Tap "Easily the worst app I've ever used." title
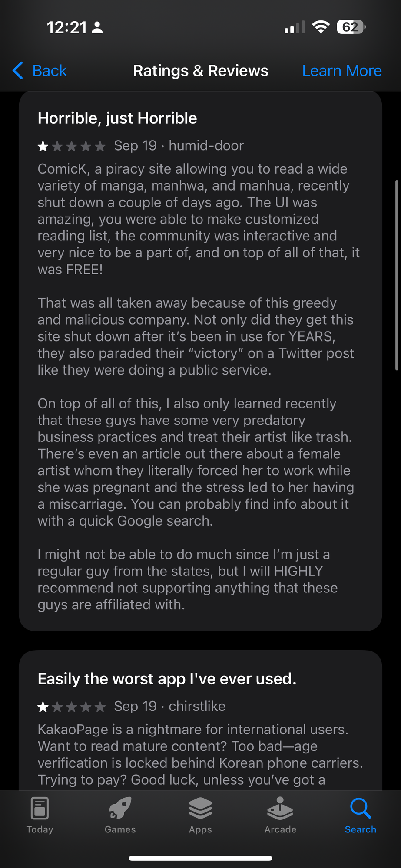Screen dimensions: 401x868 point(167,679)
